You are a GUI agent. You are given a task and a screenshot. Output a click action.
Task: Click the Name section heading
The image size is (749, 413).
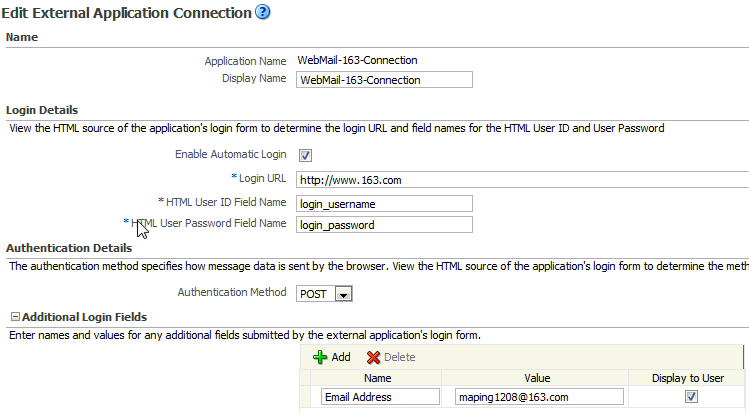click(22, 37)
